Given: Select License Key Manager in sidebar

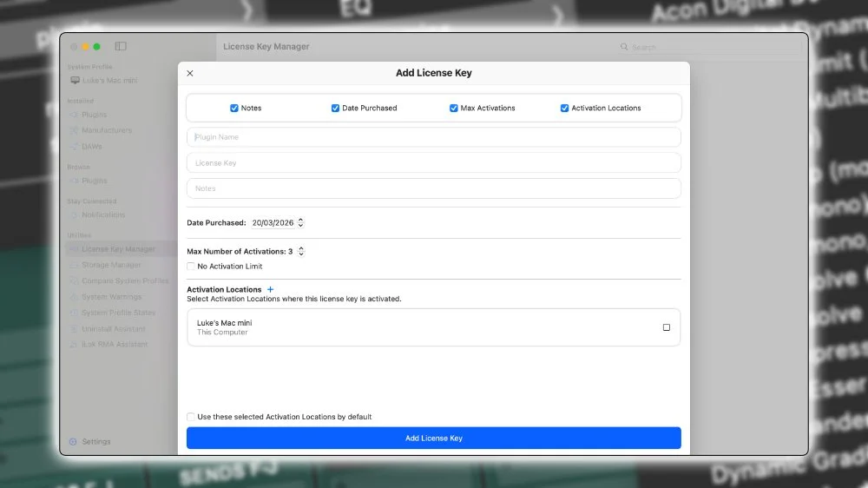Looking at the screenshot, I should pos(120,249).
